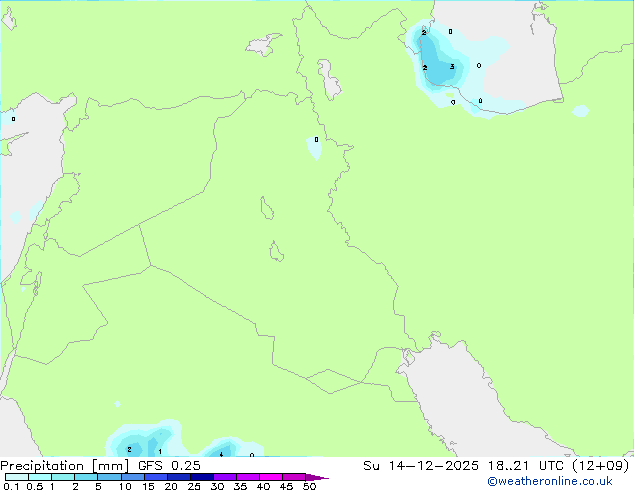Pick legend swatch between 20 and 25
The width and height of the screenshot is (634, 490).
(x=179, y=477)
